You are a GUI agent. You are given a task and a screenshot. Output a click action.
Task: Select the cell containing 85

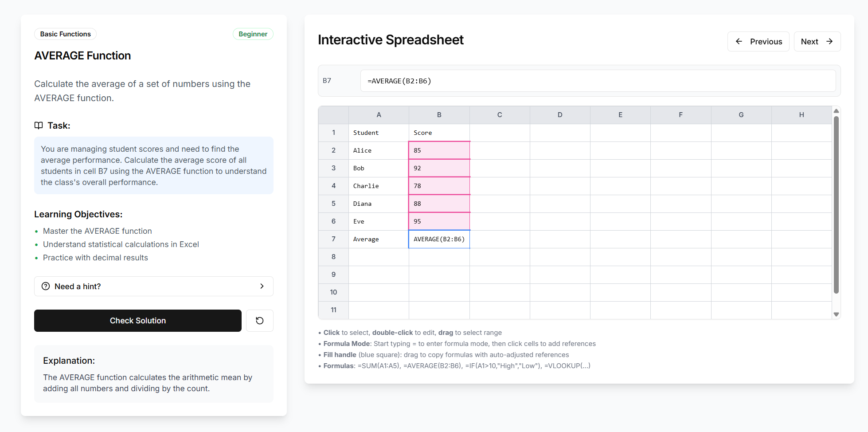pyautogui.click(x=439, y=150)
